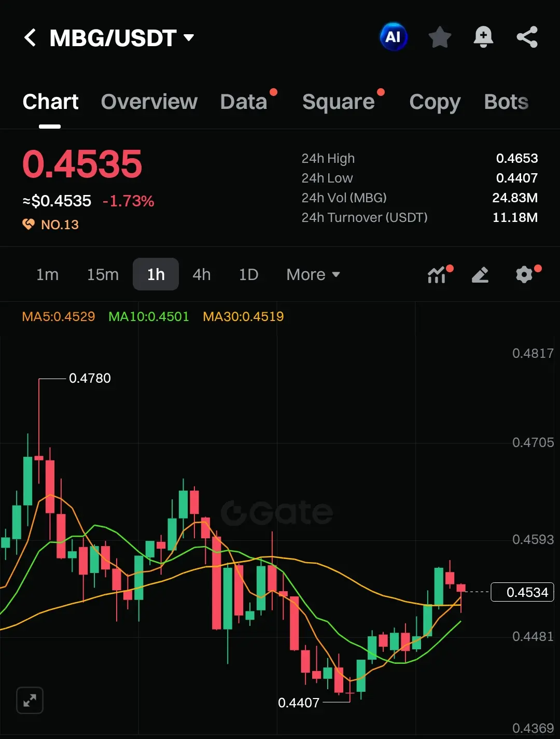Set a price alert with bell icon
The width and height of the screenshot is (560, 739).
[x=483, y=37]
